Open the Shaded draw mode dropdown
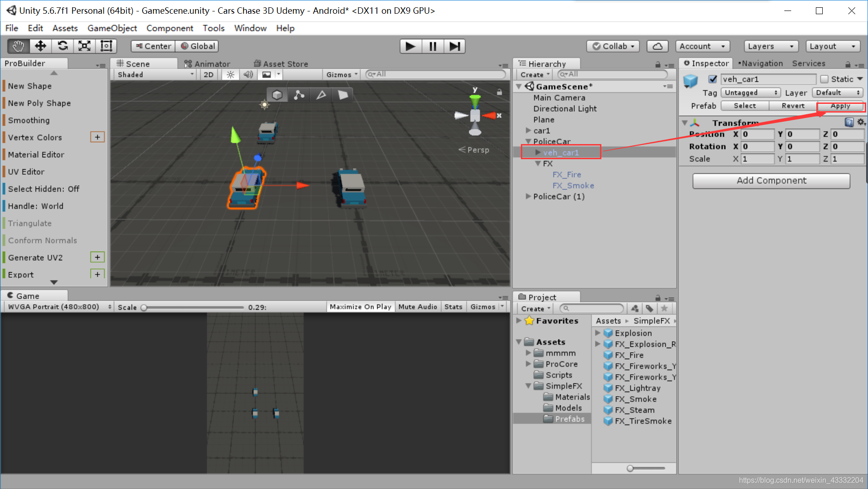The image size is (868, 489). pyautogui.click(x=155, y=75)
